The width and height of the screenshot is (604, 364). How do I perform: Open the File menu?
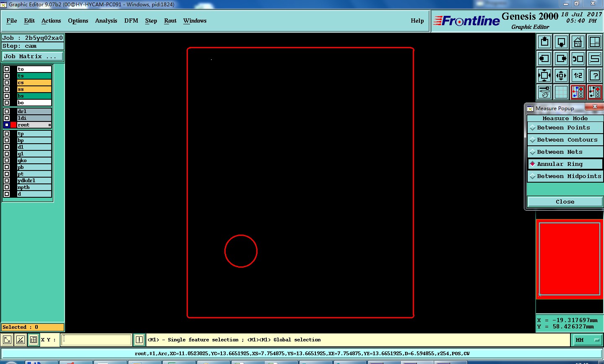(12, 21)
